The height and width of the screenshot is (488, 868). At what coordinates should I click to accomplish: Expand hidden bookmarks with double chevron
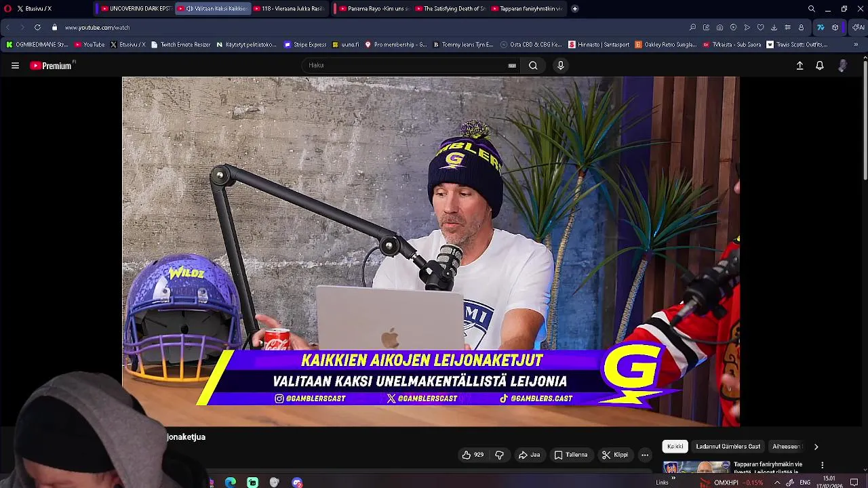click(856, 45)
